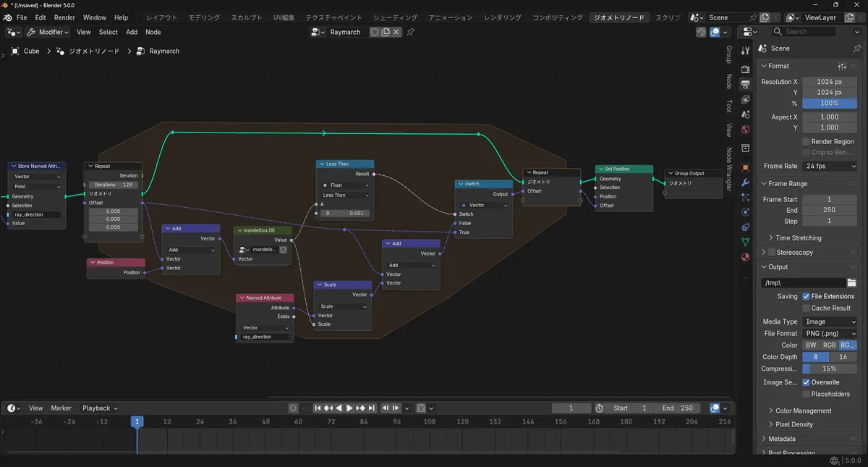Open the File Format PNG dropdown
The image size is (868, 467).
[830, 334]
